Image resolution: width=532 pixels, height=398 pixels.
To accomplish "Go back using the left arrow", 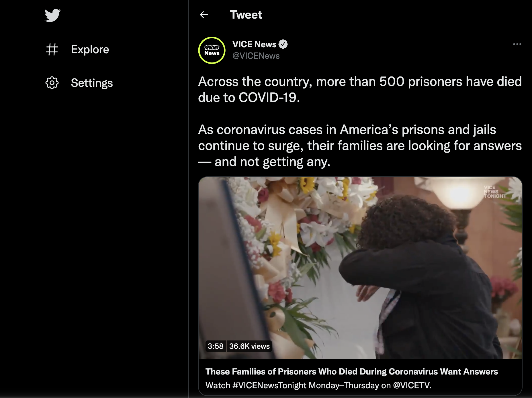I will [x=204, y=15].
